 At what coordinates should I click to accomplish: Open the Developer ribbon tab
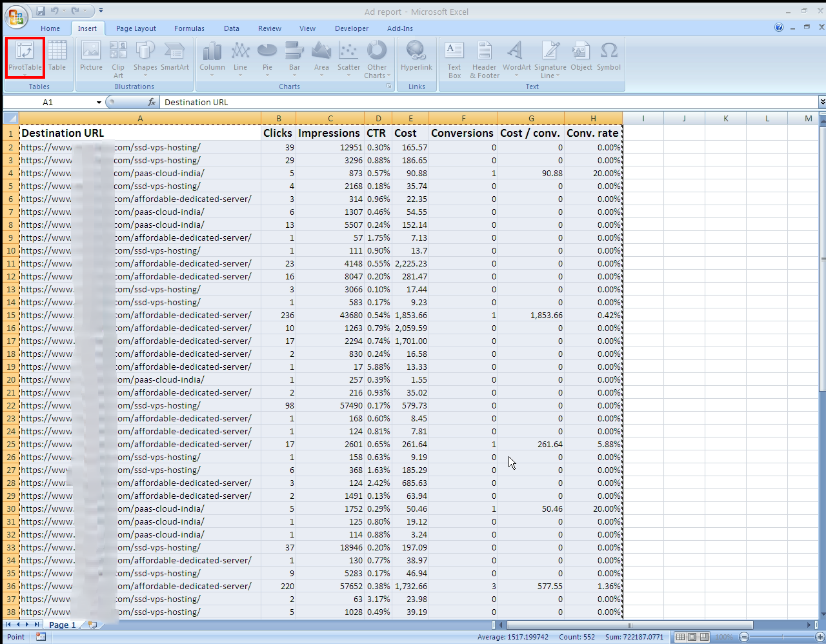coord(352,28)
